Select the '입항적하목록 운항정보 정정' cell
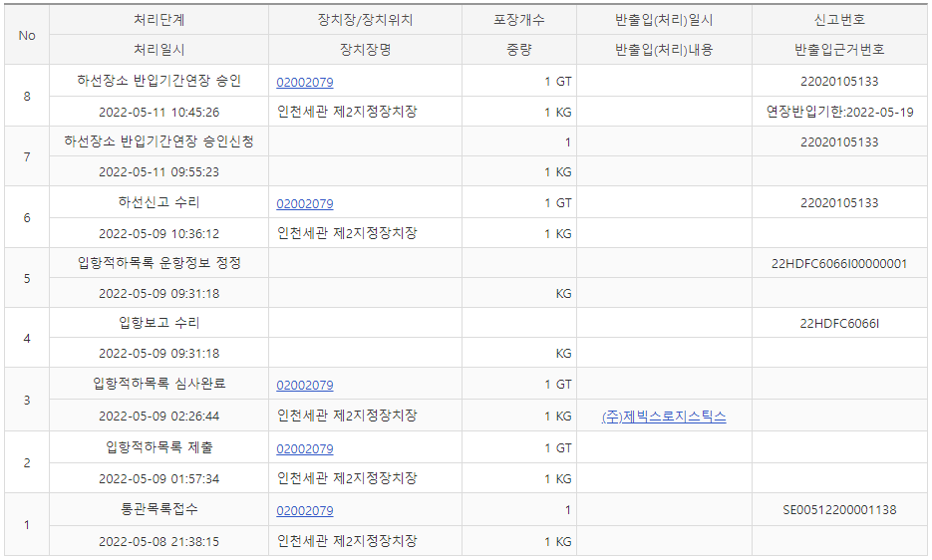932x560 pixels. [x=158, y=263]
